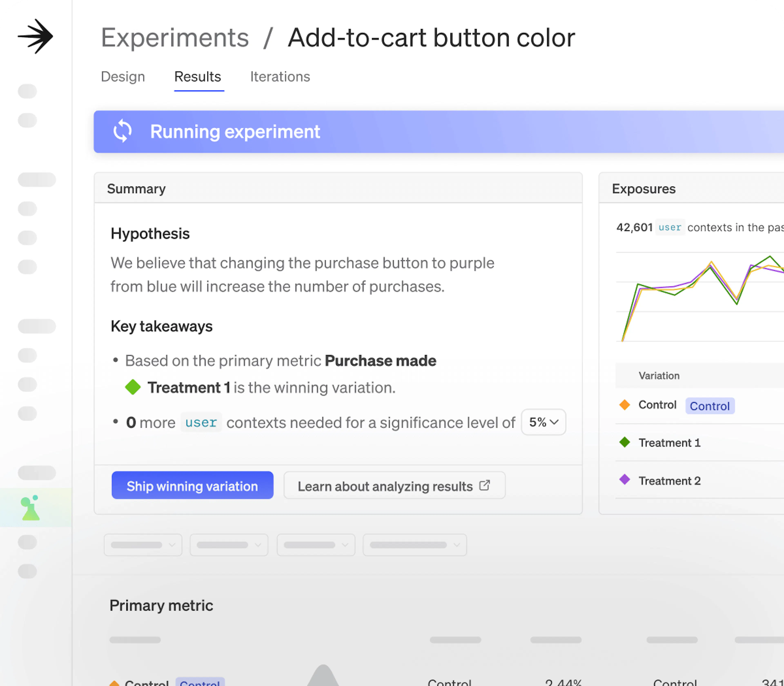Click the LaunchDarkly arrow logo
This screenshot has width=784, height=686.
[x=36, y=37]
